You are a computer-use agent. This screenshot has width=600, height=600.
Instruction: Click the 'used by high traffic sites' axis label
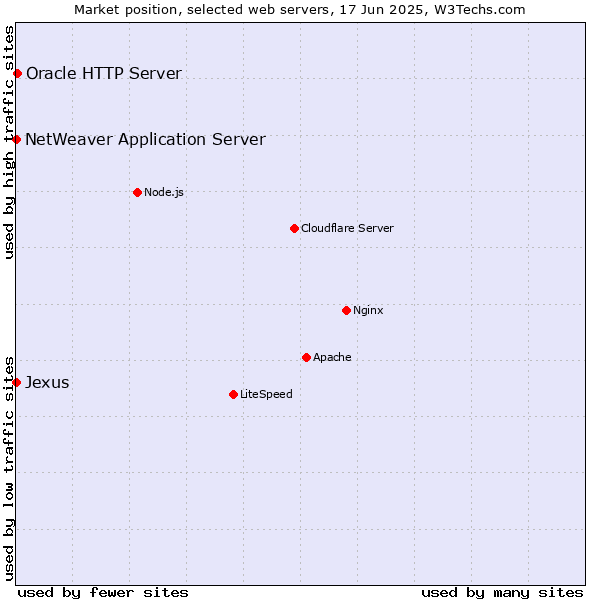pos(9,142)
